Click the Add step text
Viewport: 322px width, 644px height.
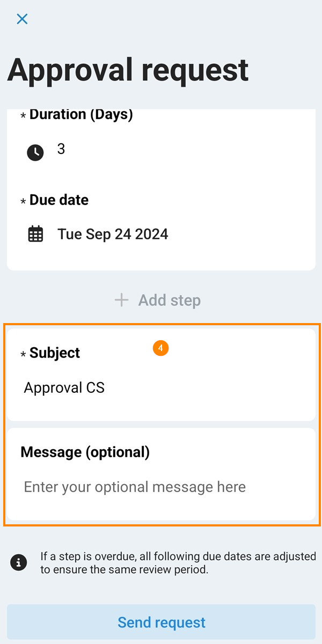169,300
